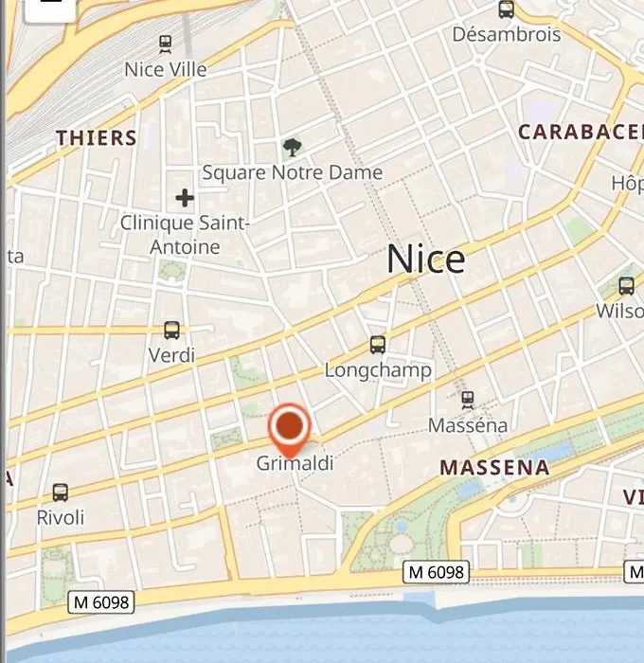644x663 pixels.
Task: Click the Désambrois bus stop icon
Action: (506, 9)
